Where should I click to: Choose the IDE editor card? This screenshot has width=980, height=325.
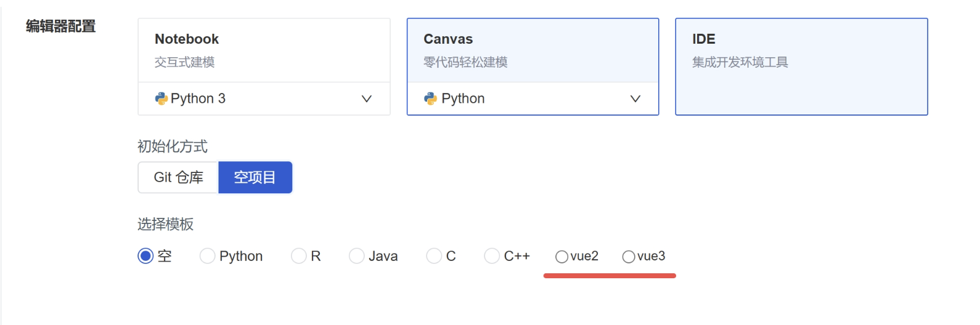tap(801, 66)
